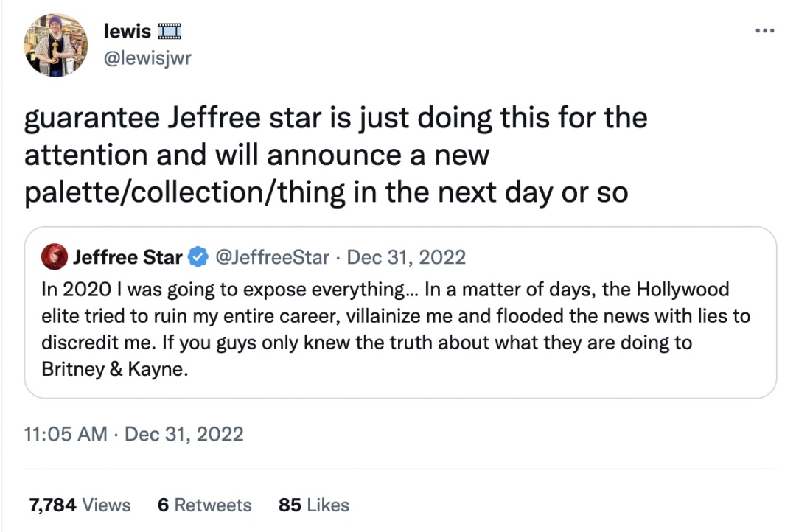Click the 'attention and will announce' line
The height and width of the screenshot is (532, 796).
tap(256, 155)
